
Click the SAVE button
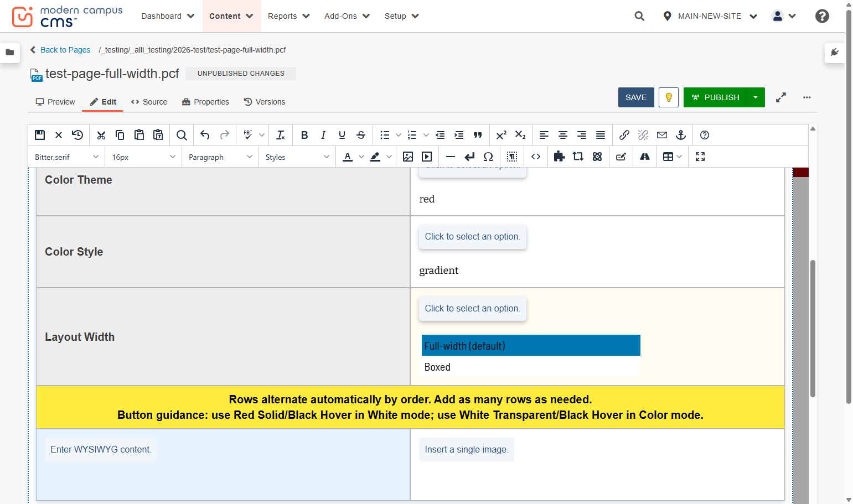point(636,97)
